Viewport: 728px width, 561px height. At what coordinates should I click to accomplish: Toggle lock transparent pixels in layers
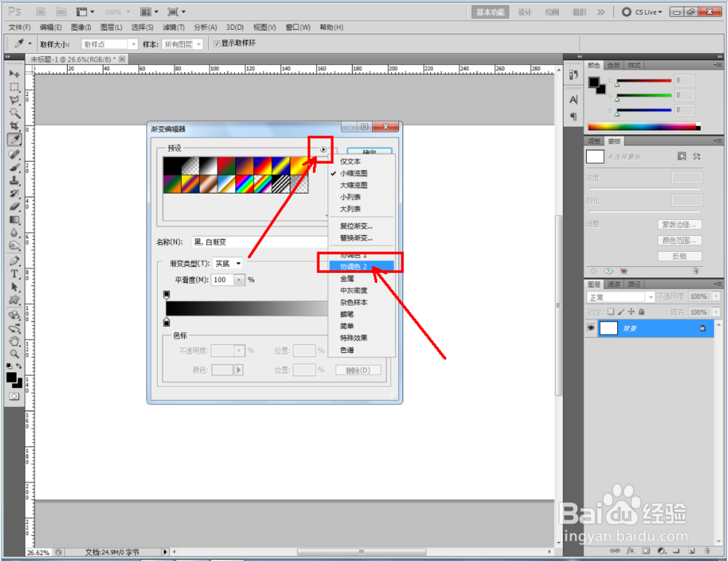611,312
